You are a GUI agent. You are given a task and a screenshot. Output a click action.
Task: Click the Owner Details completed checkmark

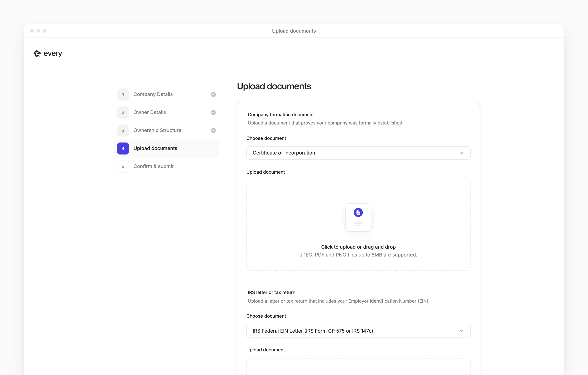213,112
